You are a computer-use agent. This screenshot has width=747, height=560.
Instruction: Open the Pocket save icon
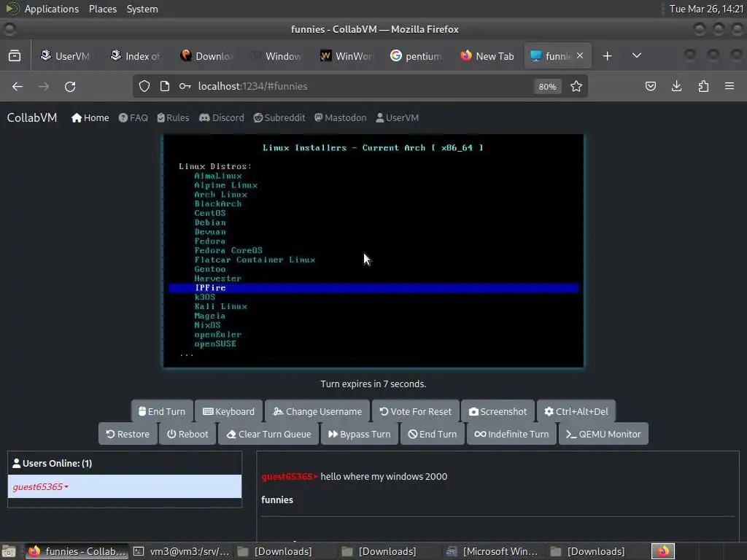[650, 86]
